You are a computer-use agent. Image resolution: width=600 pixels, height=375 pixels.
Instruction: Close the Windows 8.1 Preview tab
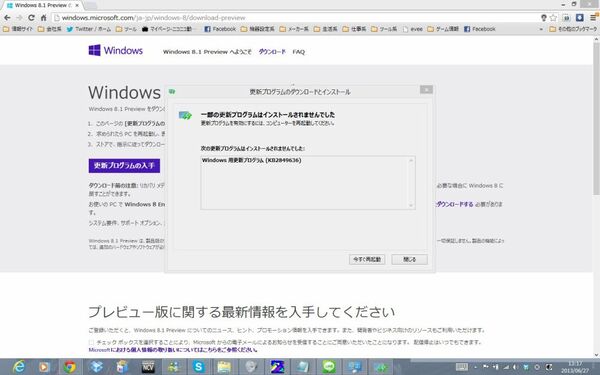coord(77,5)
